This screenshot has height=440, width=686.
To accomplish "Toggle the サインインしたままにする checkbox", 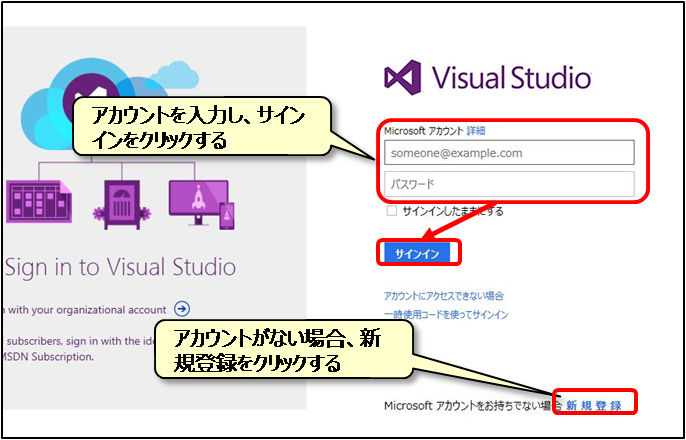I will (x=392, y=211).
